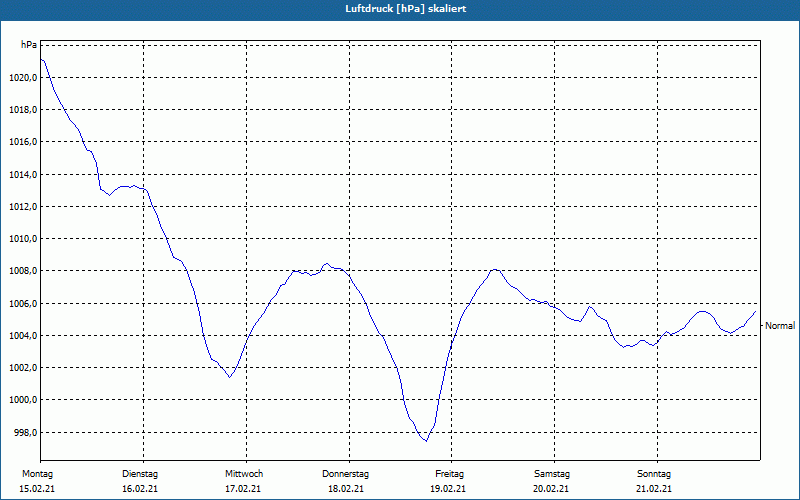
Task: Click the chart title 'Luftdruck [hPa] skaliert'
Action: [x=405, y=9]
